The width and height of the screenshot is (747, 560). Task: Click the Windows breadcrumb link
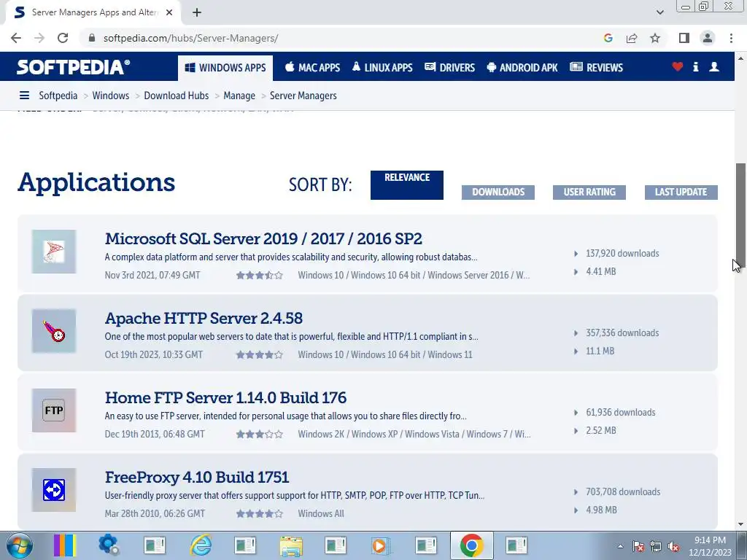point(111,96)
